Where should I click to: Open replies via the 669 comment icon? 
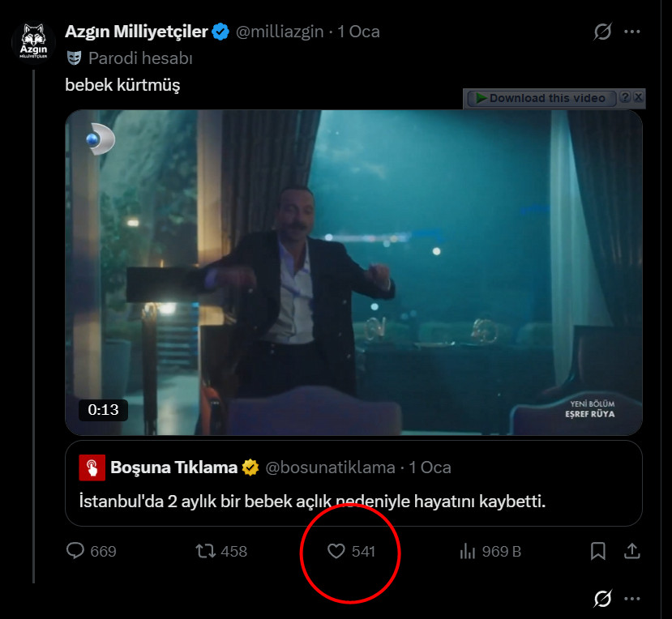click(75, 552)
